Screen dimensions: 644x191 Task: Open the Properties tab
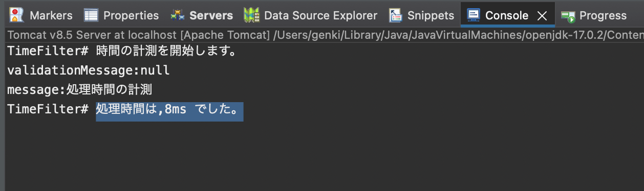click(x=131, y=15)
